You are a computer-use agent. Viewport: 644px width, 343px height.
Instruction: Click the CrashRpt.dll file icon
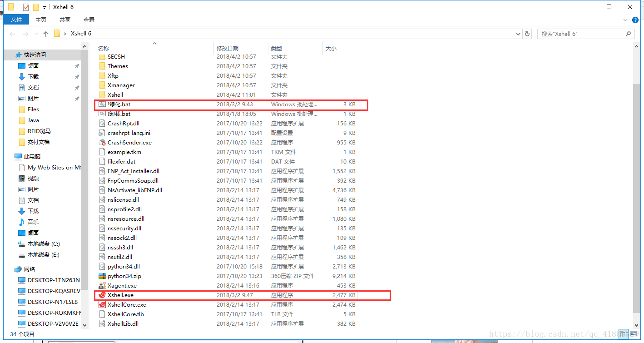click(x=102, y=124)
